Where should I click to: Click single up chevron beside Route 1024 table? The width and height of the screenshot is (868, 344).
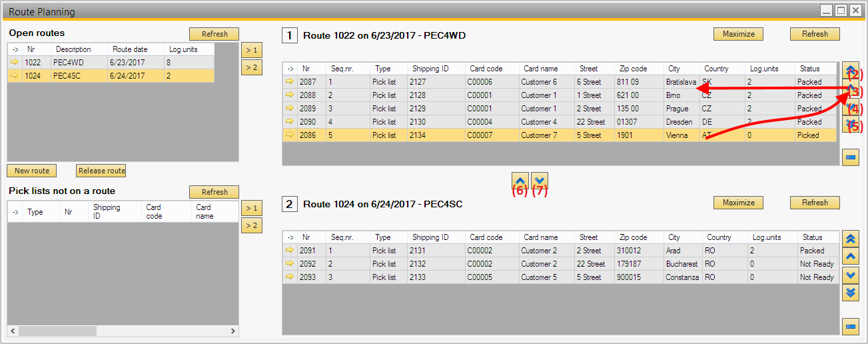[x=850, y=257]
